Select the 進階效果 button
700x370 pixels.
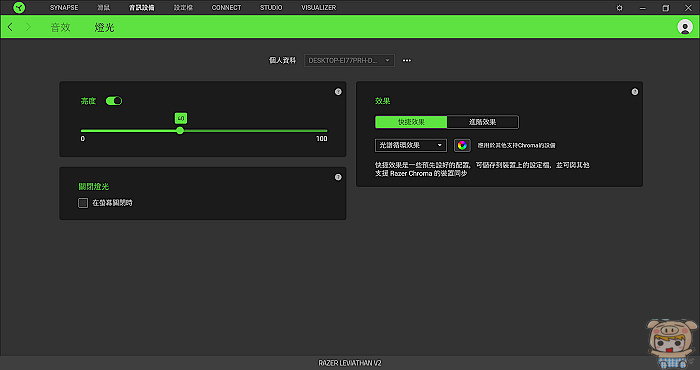click(483, 122)
